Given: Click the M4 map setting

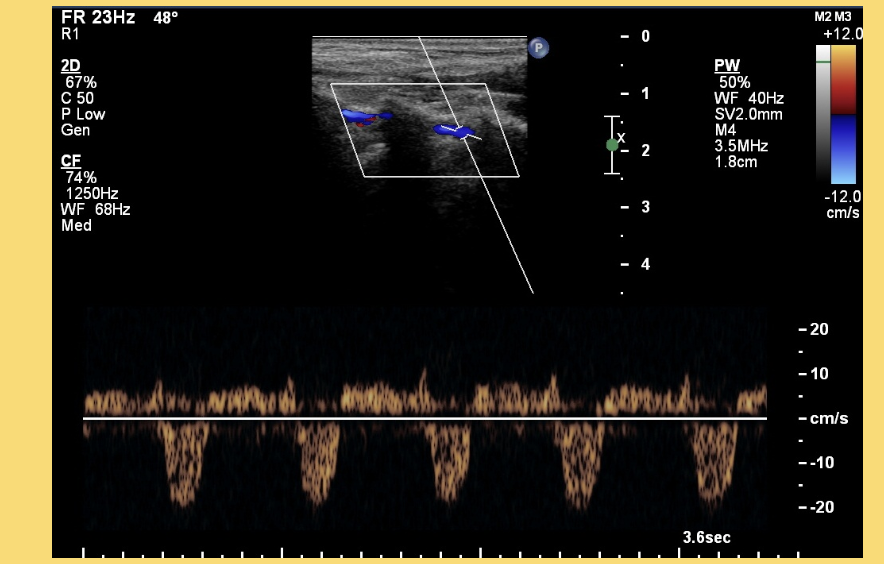Looking at the screenshot, I should tap(725, 130).
